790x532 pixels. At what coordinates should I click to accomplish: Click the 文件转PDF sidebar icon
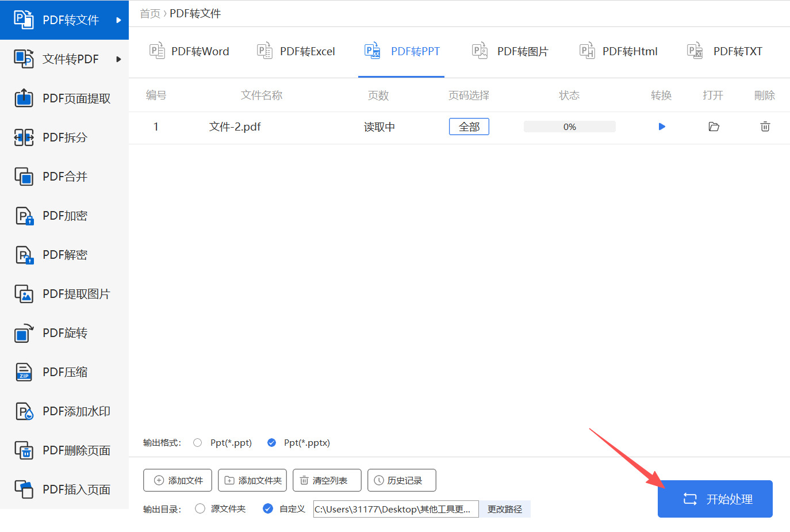click(x=24, y=59)
